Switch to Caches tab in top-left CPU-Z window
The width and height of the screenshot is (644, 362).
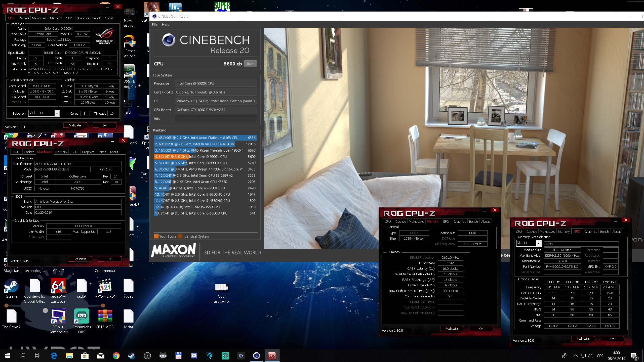pyautogui.click(x=24, y=18)
